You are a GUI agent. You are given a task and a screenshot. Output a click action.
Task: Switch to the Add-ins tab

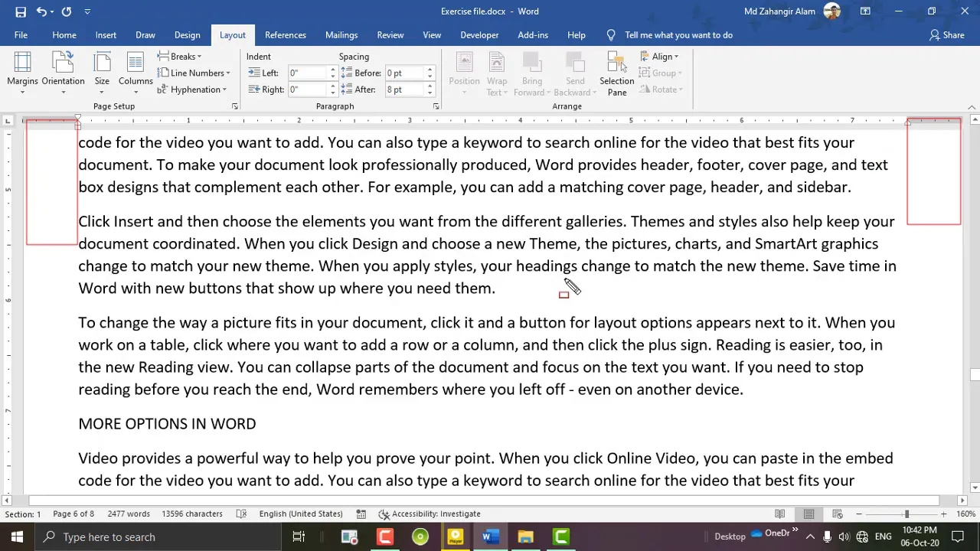[x=533, y=35]
